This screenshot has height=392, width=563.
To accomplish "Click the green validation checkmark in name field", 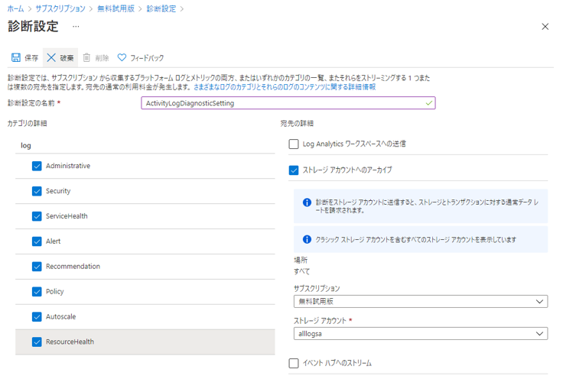I will pyautogui.click(x=428, y=103).
